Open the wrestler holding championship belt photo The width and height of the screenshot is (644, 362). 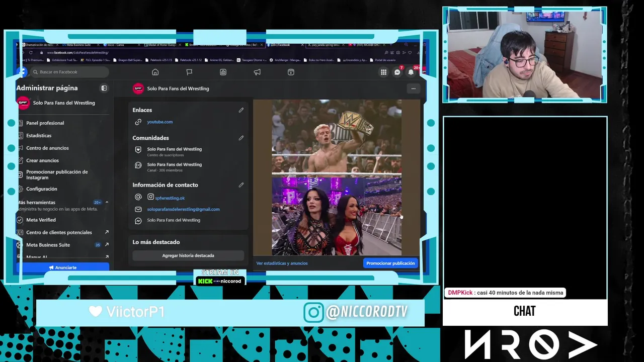tap(337, 138)
